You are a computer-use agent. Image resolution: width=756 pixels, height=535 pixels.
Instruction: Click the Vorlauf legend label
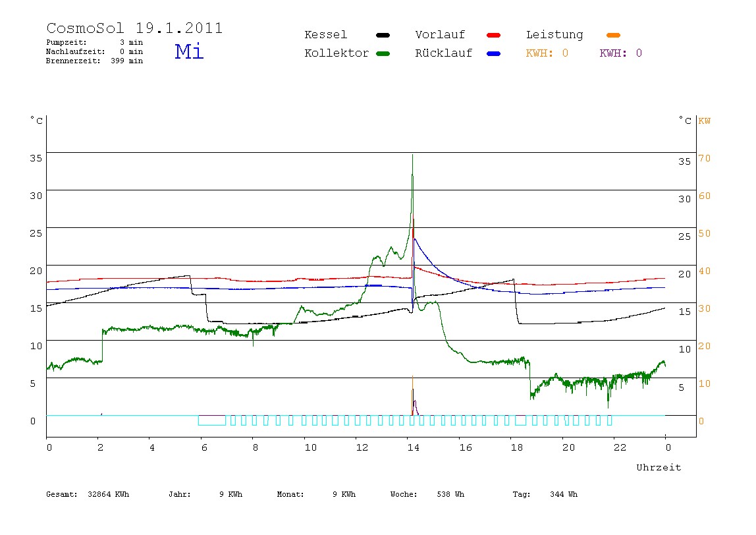click(440, 35)
